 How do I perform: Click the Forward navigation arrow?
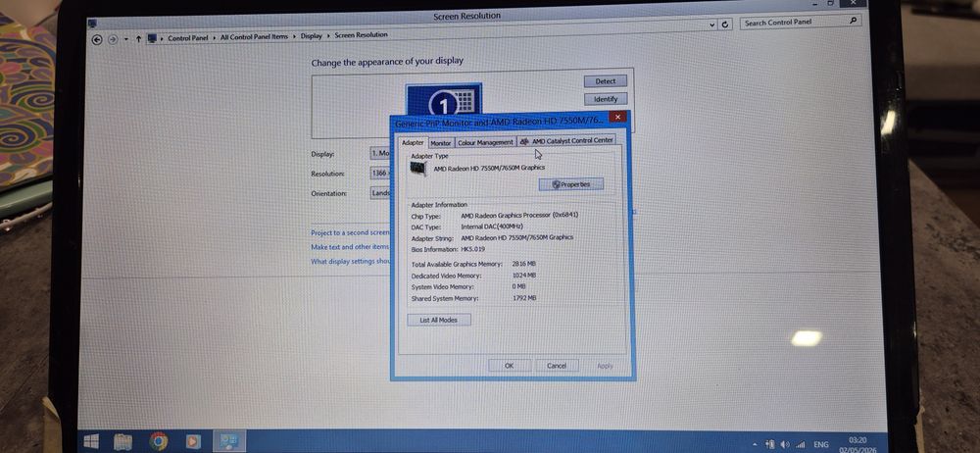coord(113,39)
